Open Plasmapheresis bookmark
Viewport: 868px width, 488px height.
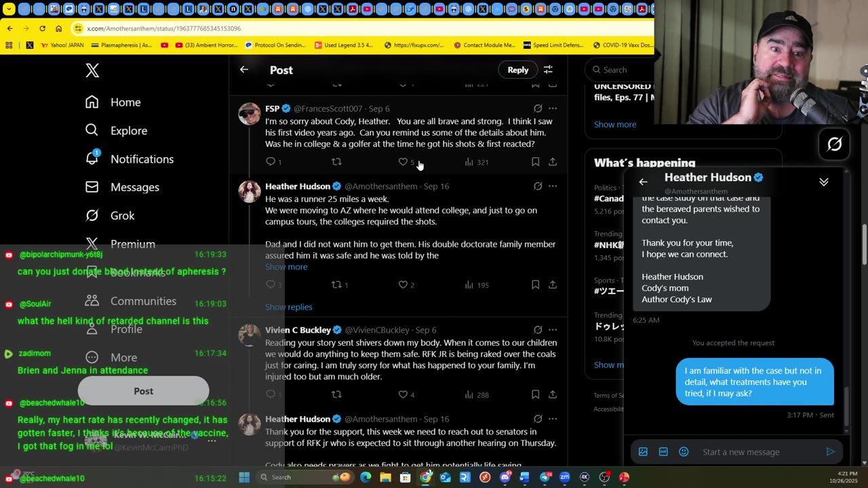point(121,45)
